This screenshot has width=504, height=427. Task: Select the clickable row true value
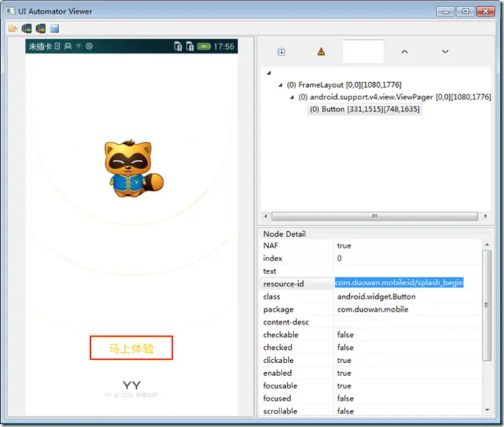click(344, 361)
